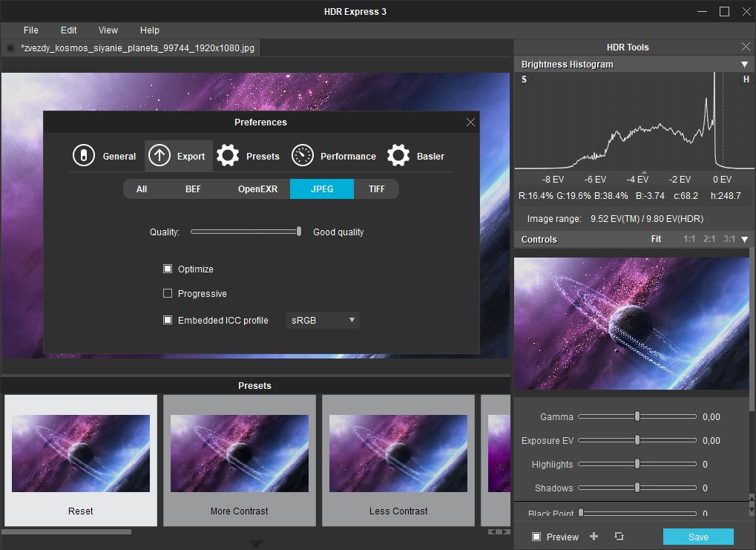Close the Preferences dialog
This screenshot has width=756, height=550.
pos(470,122)
